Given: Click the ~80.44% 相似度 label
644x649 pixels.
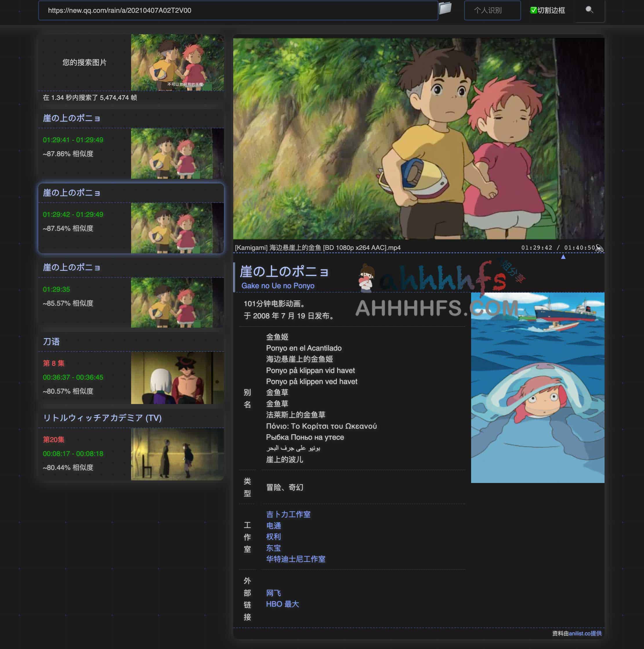Looking at the screenshot, I should 68,468.
